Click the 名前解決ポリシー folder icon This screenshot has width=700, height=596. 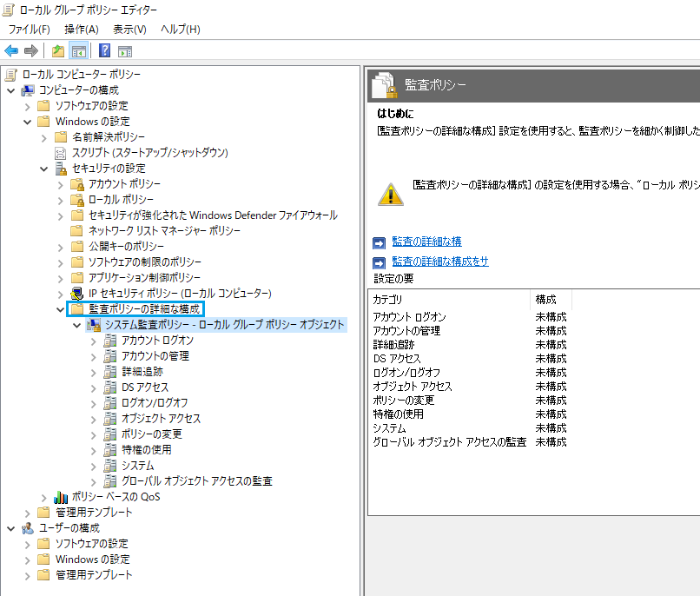click(x=61, y=137)
